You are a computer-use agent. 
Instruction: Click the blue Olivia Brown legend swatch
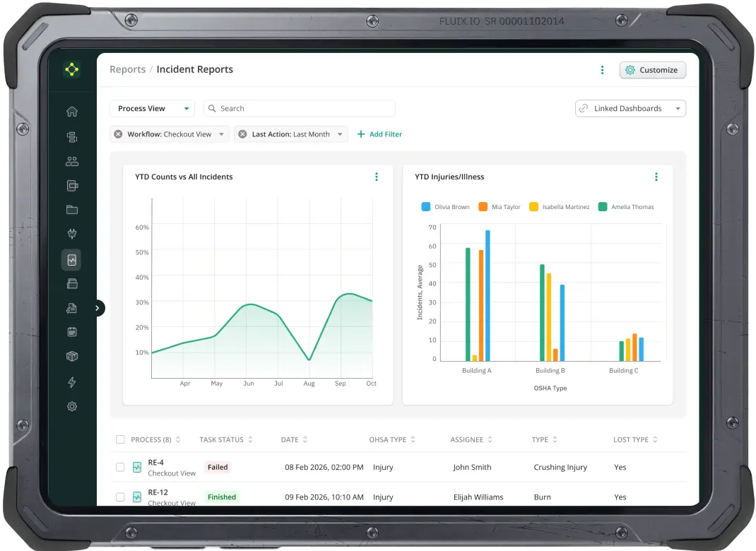(x=426, y=207)
